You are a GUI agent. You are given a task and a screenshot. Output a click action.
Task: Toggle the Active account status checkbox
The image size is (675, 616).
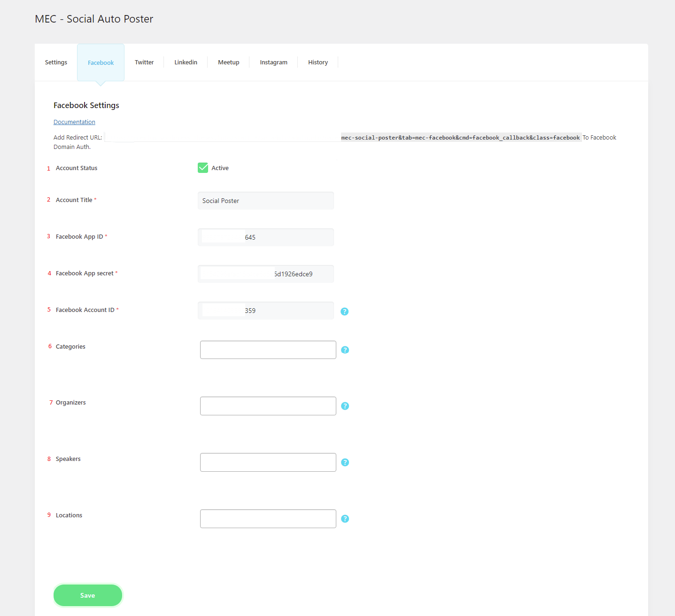click(203, 168)
